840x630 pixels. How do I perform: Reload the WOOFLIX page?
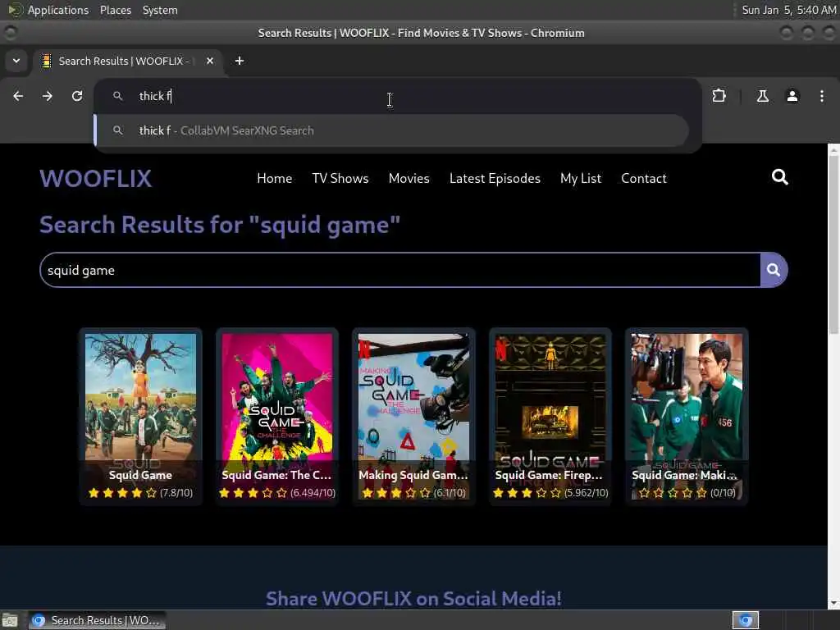coord(77,96)
